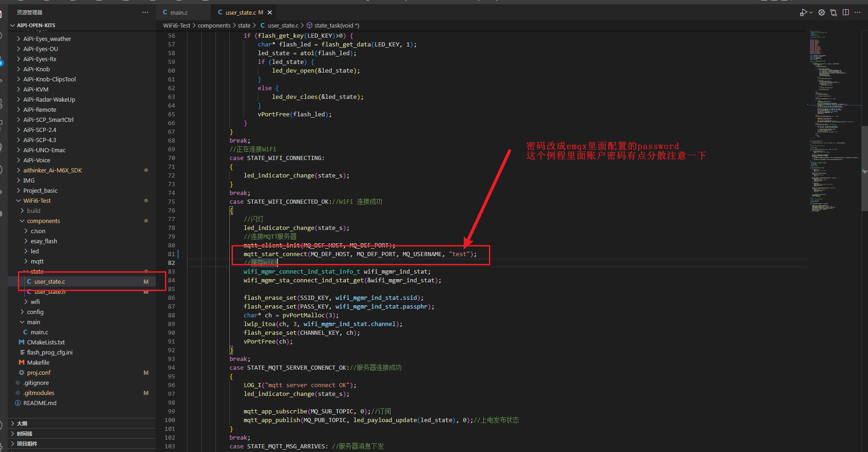
Task: Click the C file icon beside main.c in tree
Action: click(26, 332)
